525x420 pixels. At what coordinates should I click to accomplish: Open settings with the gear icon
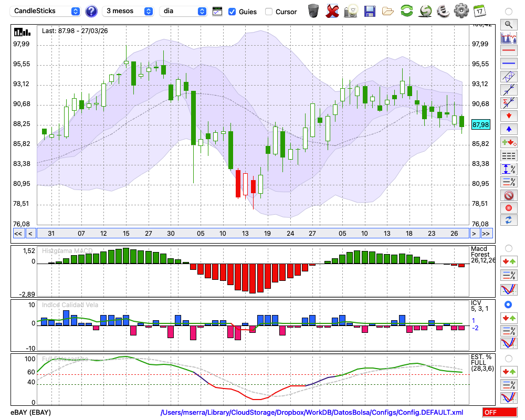click(461, 10)
